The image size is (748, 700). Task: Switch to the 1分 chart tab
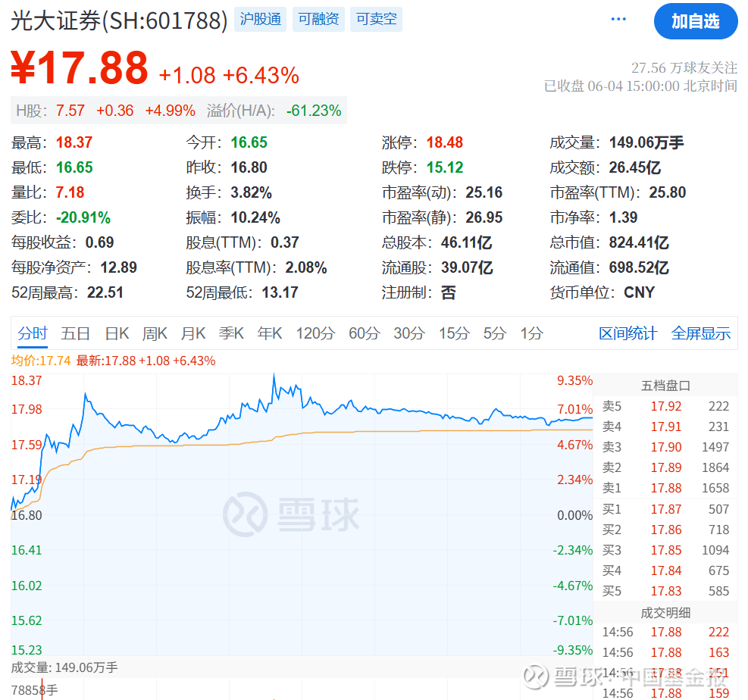[x=531, y=333]
